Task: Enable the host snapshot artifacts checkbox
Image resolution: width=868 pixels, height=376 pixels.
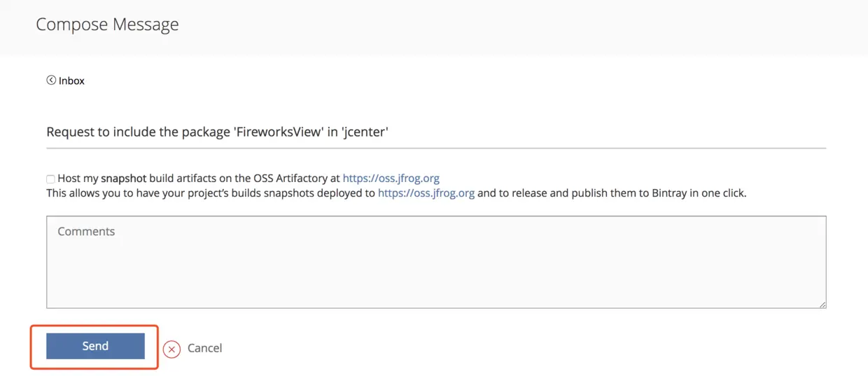Action: [x=50, y=179]
